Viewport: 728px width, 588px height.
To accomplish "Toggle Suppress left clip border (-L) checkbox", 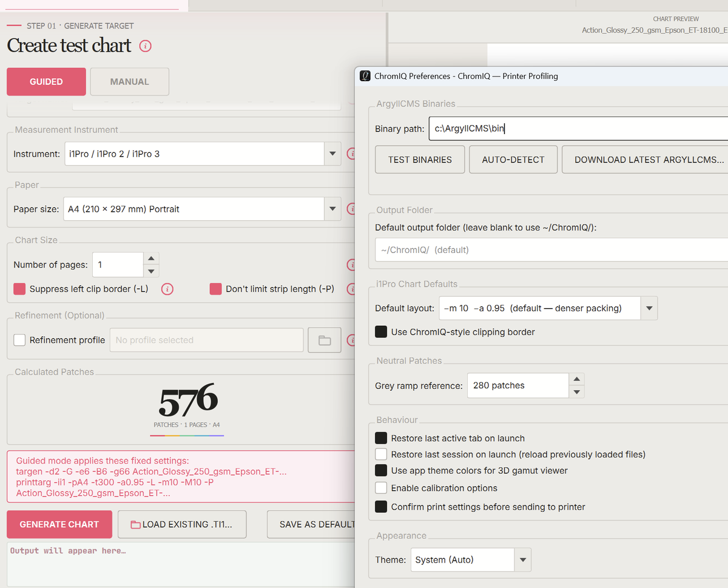I will [x=19, y=289].
